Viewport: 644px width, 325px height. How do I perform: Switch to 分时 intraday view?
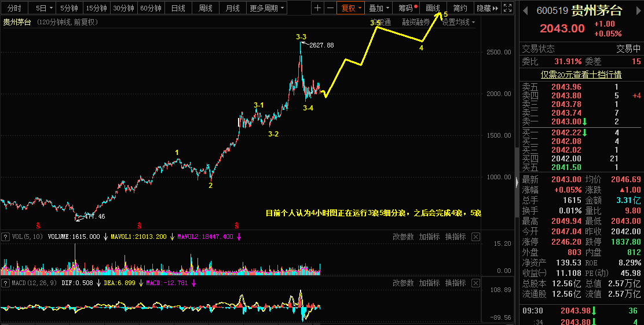point(14,8)
